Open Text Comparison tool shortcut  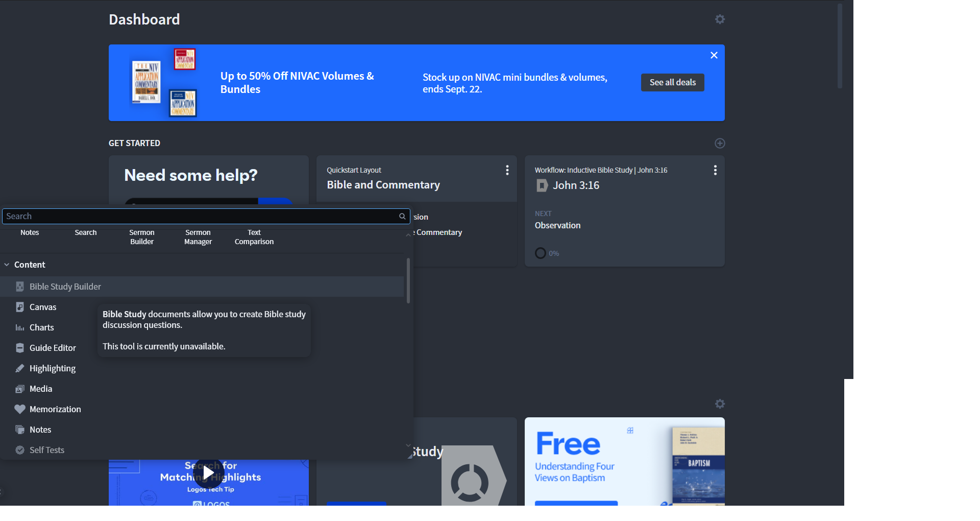[254, 237]
